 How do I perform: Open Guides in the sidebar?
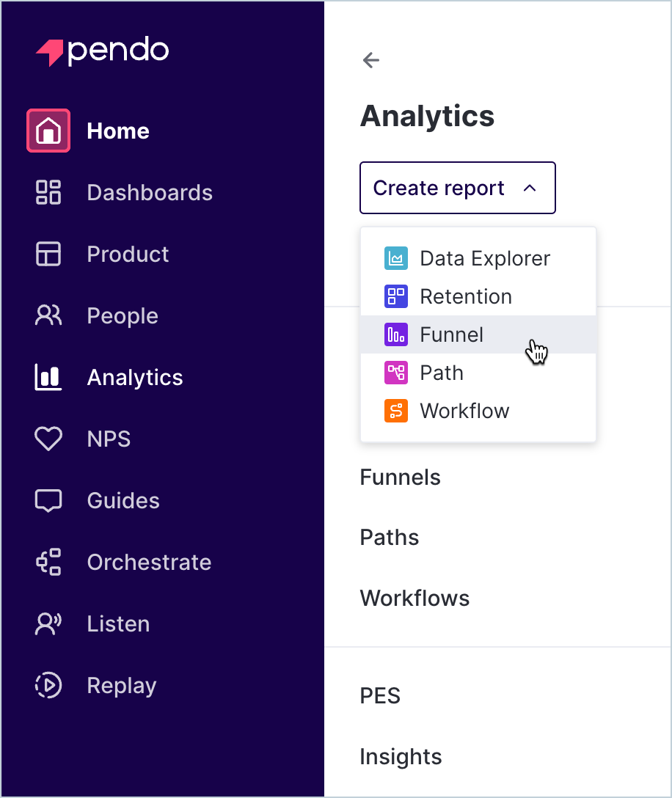point(124,501)
